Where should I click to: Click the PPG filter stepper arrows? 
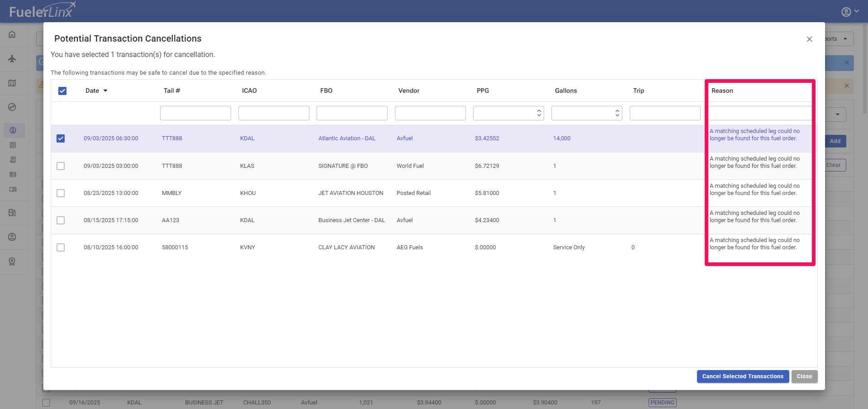point(539,113)
